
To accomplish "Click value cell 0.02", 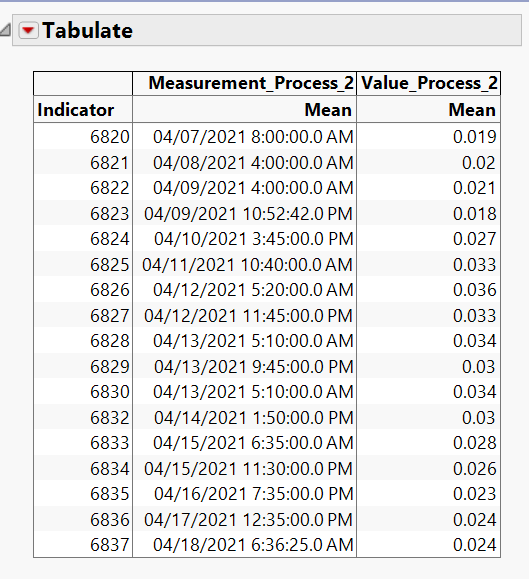I will tap(479, 163).
